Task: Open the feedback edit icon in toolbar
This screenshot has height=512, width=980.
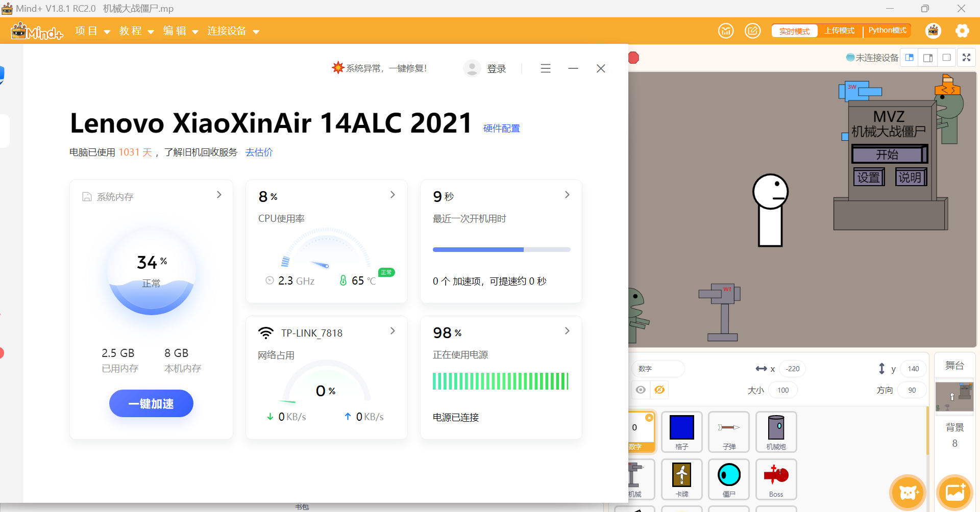Action: tap(752, 31)
